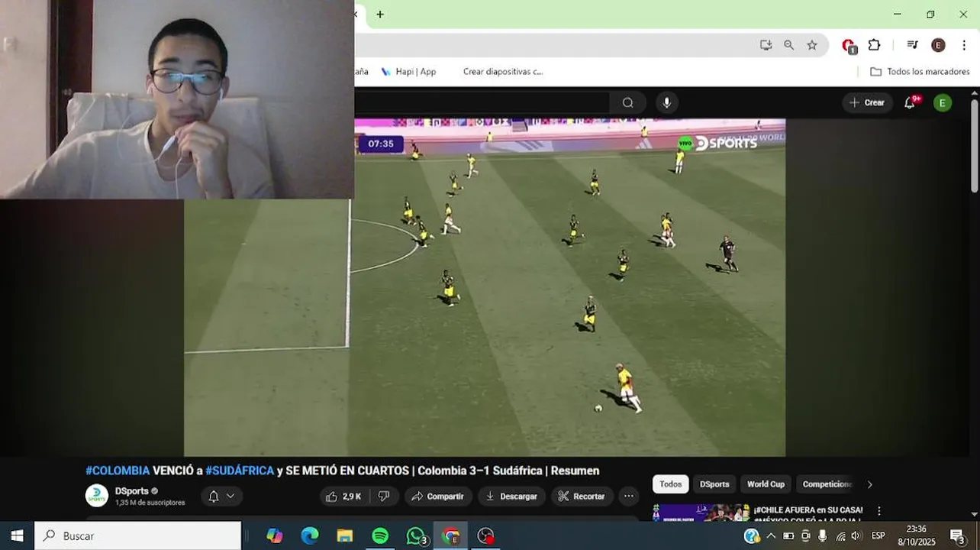
Task: Open Microsoft Edge from the taskbar
Action: [310, 536]
